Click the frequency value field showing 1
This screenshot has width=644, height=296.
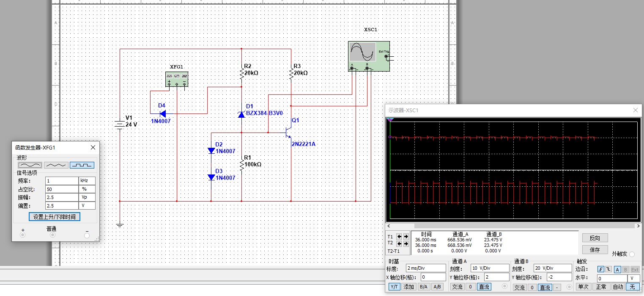coord(62,180)
